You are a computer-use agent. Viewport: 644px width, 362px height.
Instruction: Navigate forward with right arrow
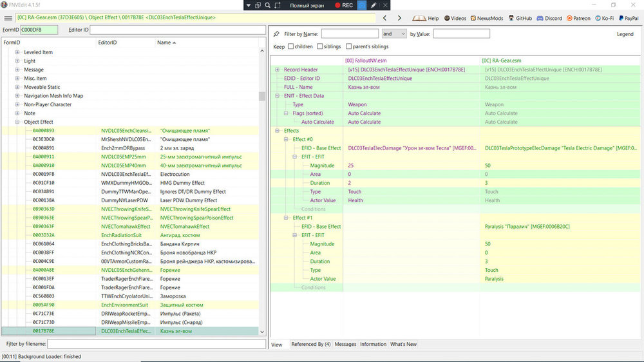click(x=399, y=18)
